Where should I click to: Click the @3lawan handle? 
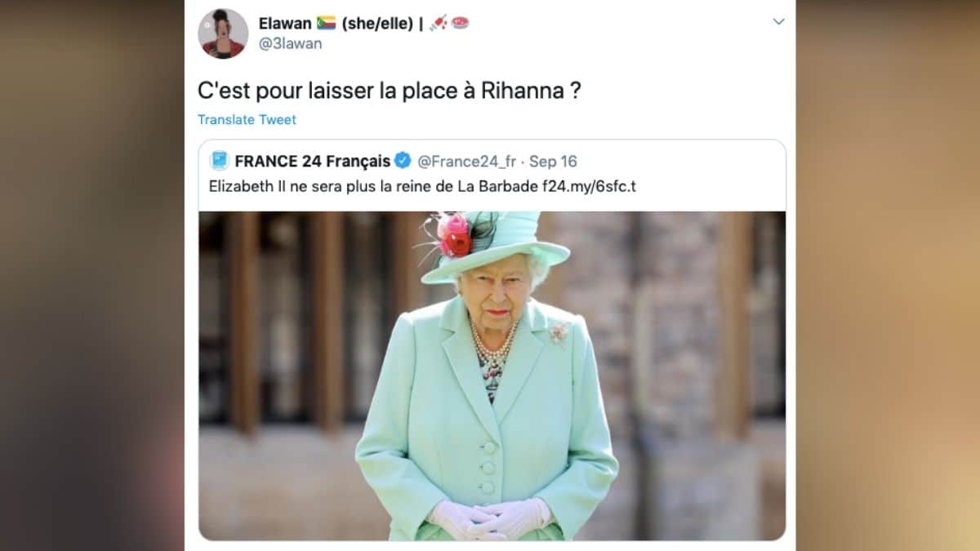pos(291,43)
